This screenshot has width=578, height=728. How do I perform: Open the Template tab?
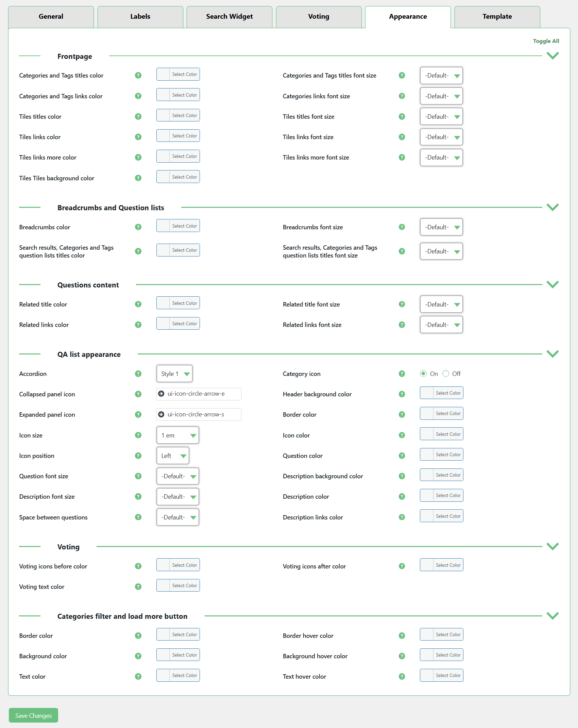pos(497,17)
